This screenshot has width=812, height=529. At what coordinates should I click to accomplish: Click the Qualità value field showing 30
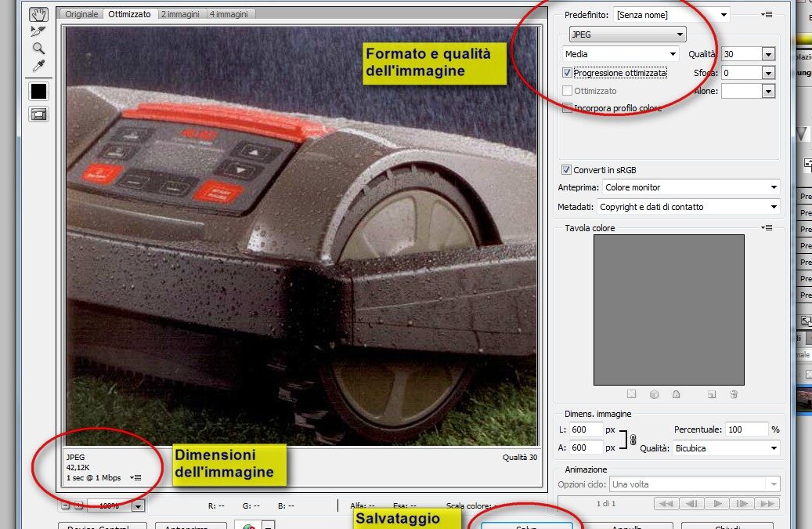point(742,54)
